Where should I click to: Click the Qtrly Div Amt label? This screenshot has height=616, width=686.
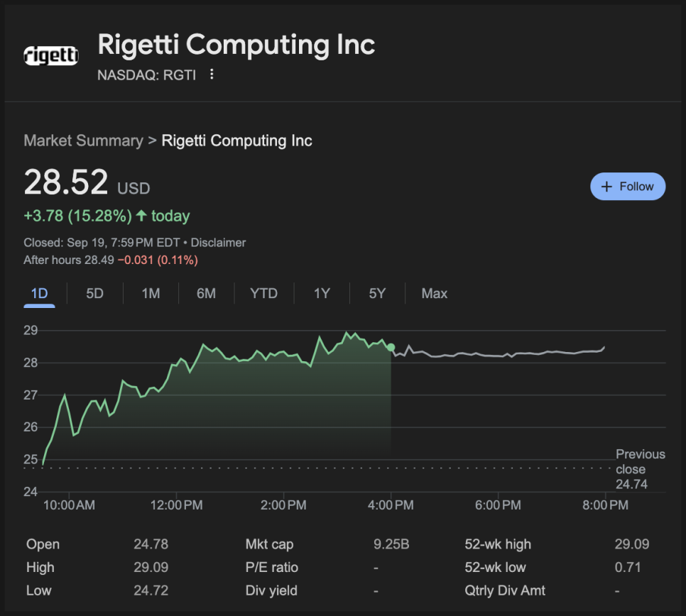coord(505,590)
